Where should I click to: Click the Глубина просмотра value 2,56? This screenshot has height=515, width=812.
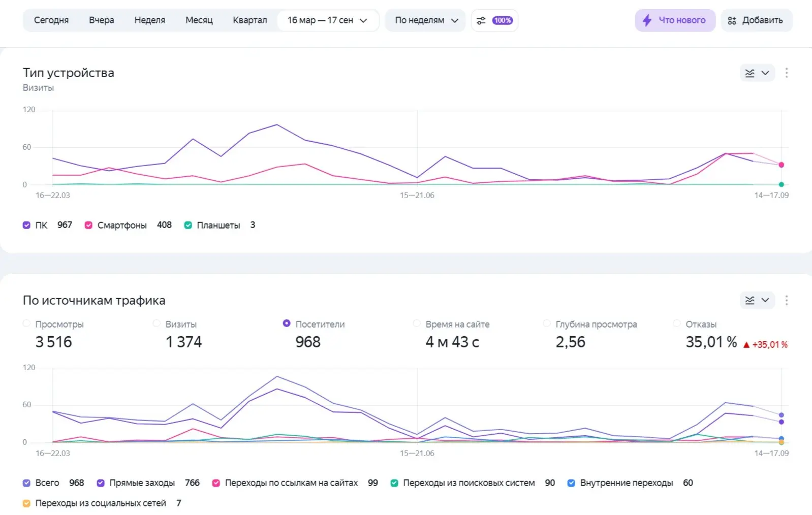[571, 342]
